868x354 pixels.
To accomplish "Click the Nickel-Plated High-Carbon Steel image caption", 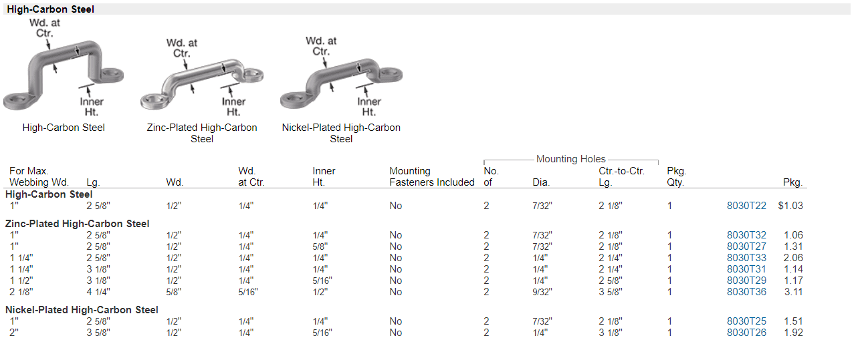I will pyautogui.click(x=341, y=133).
